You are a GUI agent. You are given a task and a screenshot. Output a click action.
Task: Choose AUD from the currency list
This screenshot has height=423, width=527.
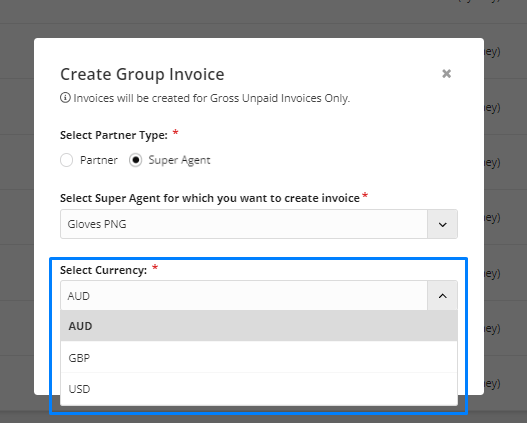[259, 326]
